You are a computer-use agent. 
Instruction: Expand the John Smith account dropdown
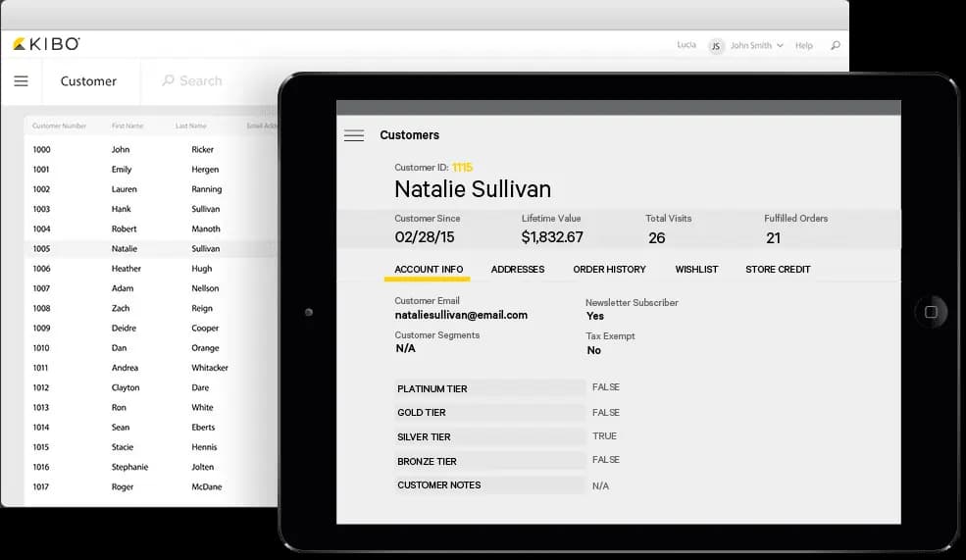coord(756,45)
